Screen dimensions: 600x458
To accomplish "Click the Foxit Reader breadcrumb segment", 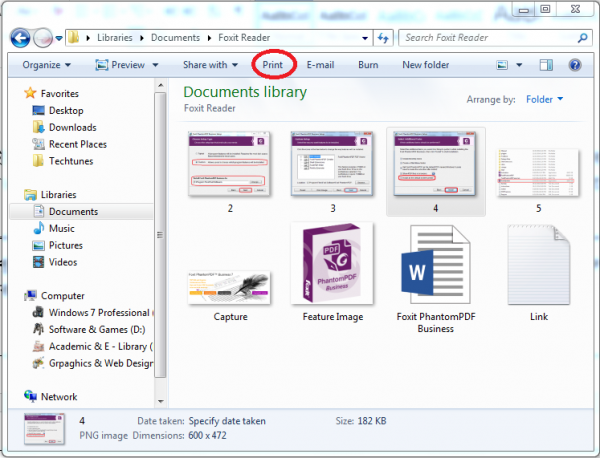I will click(244, 37).
